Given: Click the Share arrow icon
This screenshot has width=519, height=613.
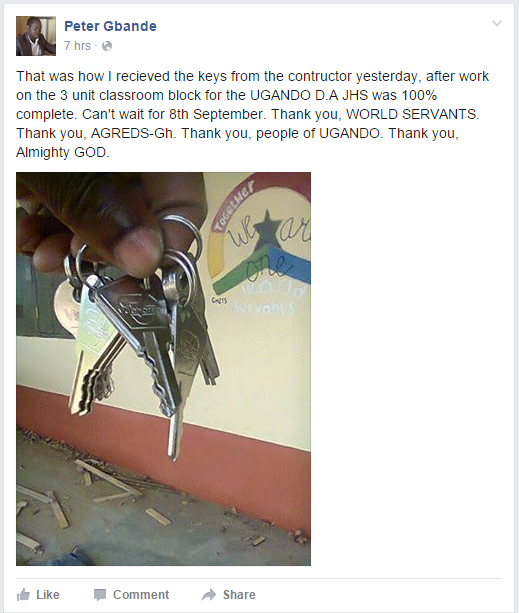Looking at the screenshot, I should [209, 595].
